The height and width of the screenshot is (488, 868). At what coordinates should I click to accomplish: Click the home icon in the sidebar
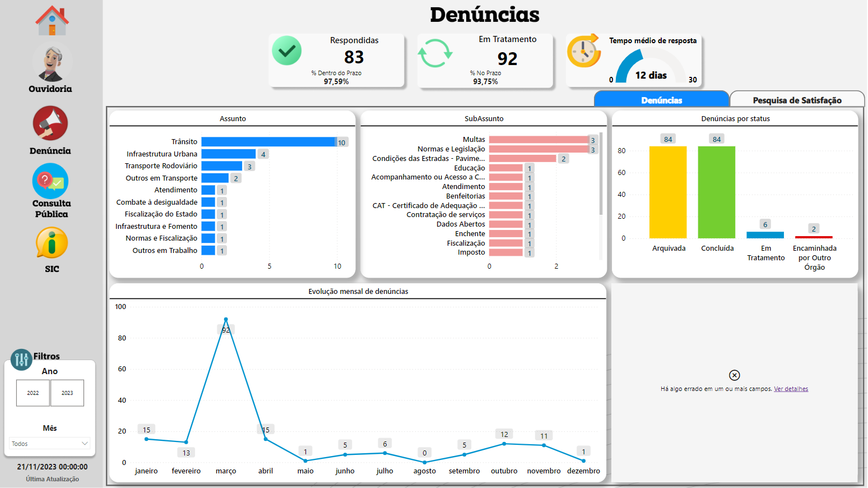(51, 20)
